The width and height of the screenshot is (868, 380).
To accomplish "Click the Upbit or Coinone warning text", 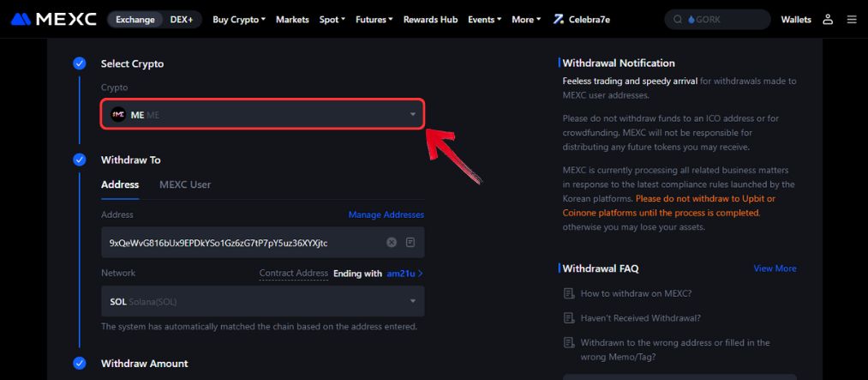I will pyautogui.click(x=668, y=206).
